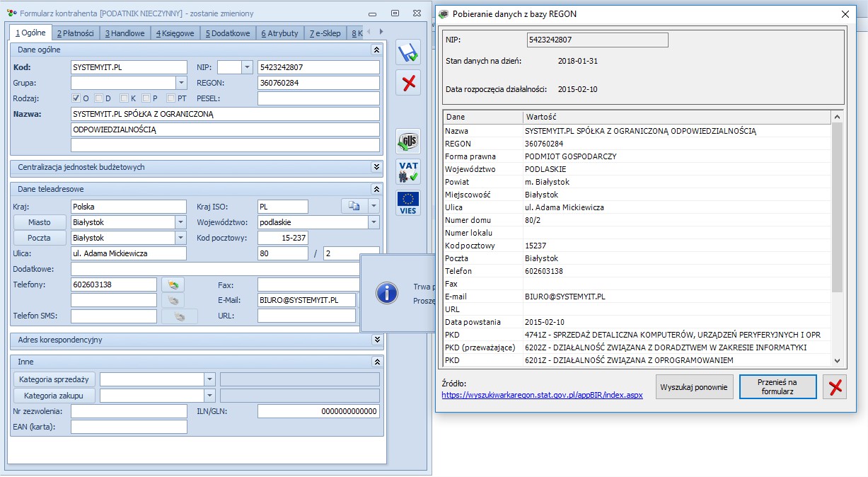Click the PESEL input field
The width and height of the screenshot is (868, 477).
[x=318, y=98]
